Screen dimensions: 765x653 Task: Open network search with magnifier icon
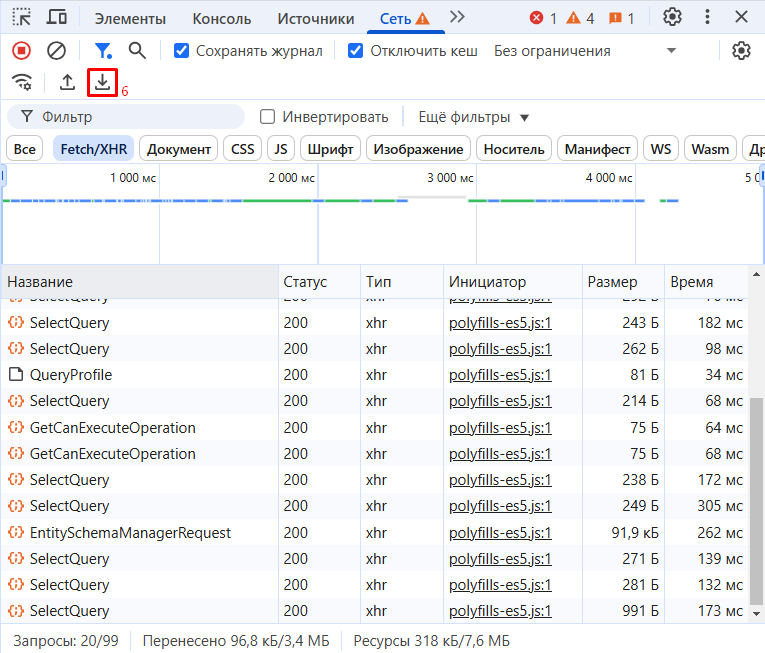click(137, 50)
